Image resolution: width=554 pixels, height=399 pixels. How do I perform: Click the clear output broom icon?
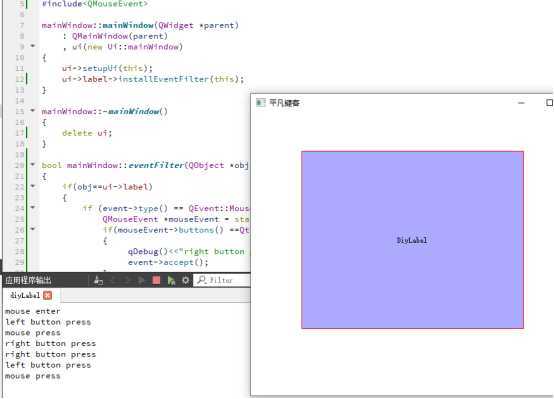[98, 281]
